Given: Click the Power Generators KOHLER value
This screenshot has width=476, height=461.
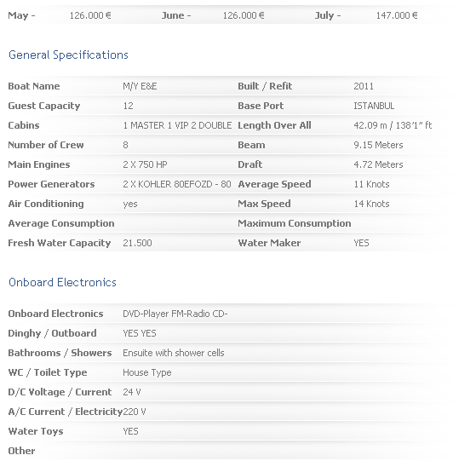Looking at the screenshot, I should [x=177, y=184].
